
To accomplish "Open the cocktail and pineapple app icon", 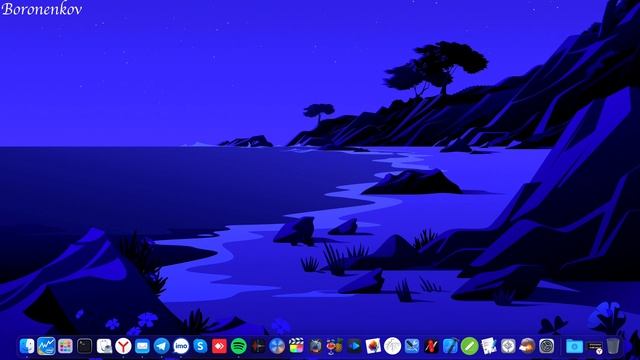I will [335, 346].
